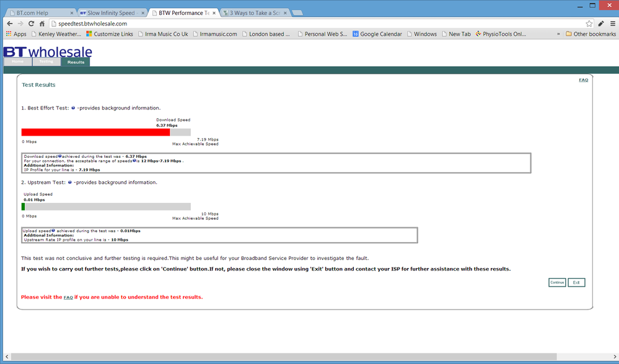619x364 pixels.
Task: Open PhysioTools Online bookmark
Action: tap(501, 34)
